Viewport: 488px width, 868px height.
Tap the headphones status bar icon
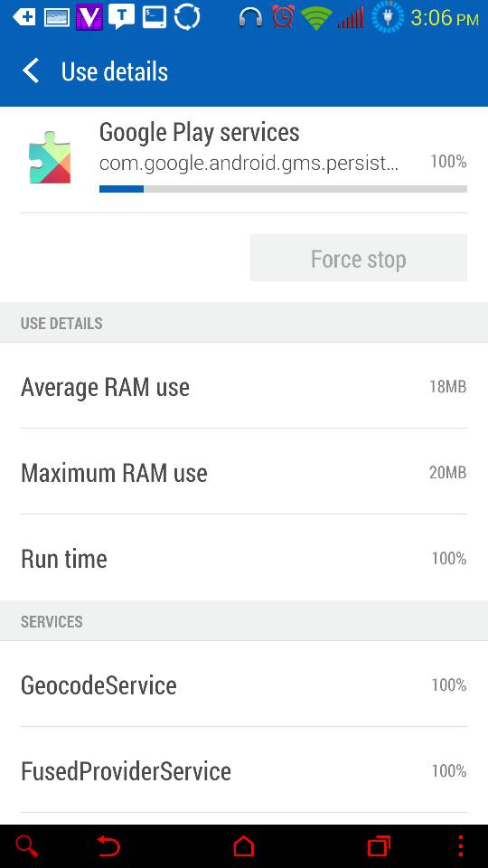pos(250,18)
